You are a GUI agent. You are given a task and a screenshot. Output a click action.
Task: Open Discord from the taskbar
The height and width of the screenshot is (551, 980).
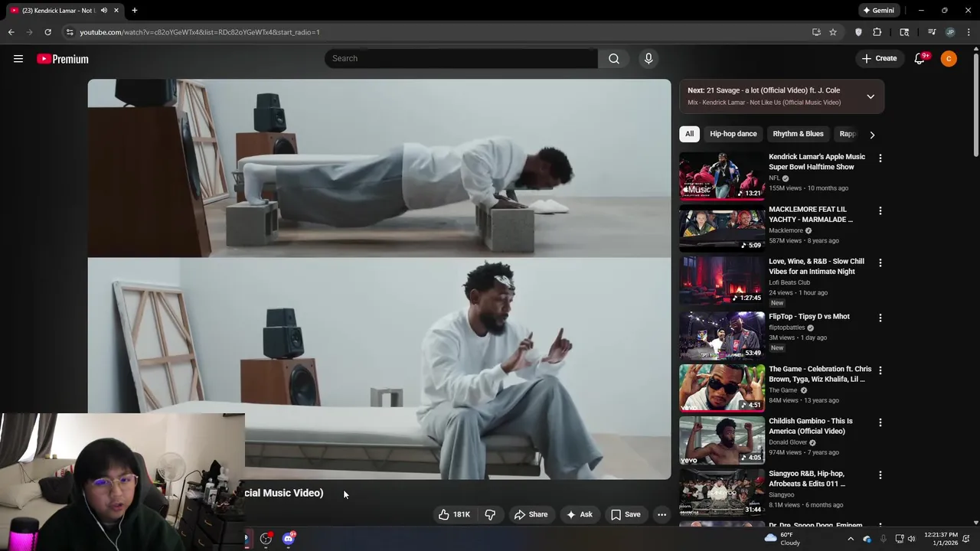[289, 539]
